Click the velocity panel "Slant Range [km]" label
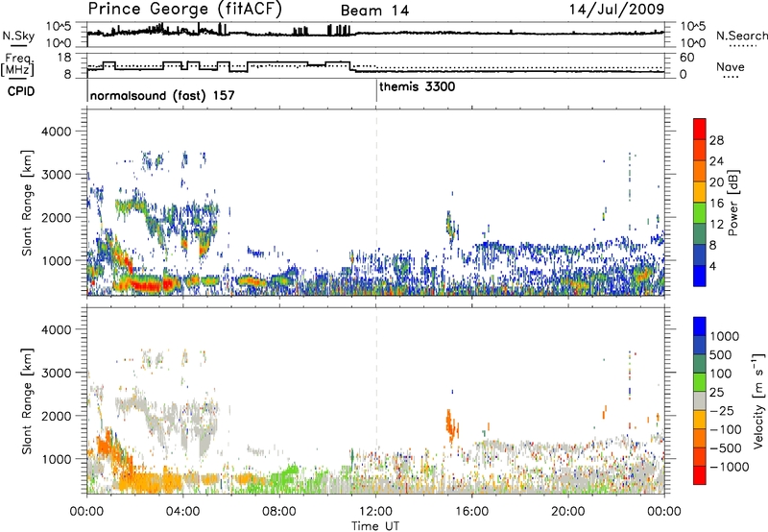The width and height of the screenshot is (768, 532). tap(27, 400)
